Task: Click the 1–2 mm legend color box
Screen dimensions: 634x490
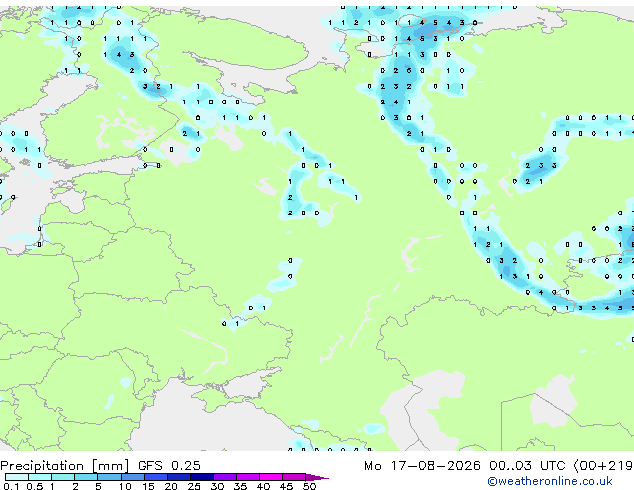Action: (63, 477)
